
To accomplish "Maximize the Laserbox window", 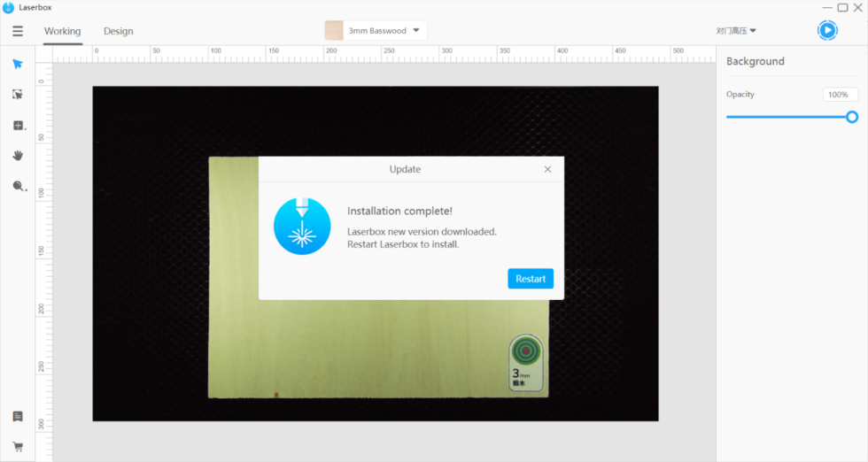I will 842,7.
